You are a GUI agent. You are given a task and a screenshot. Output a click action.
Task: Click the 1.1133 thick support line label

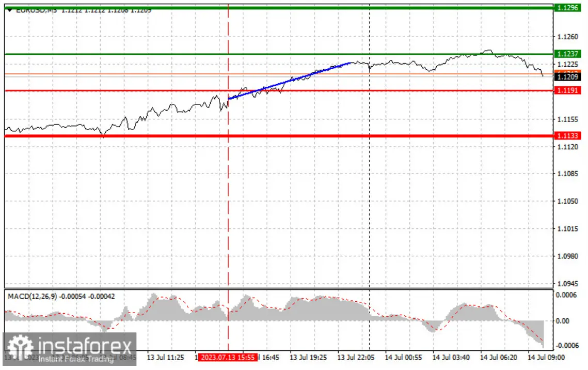click(x=568, y=135)
